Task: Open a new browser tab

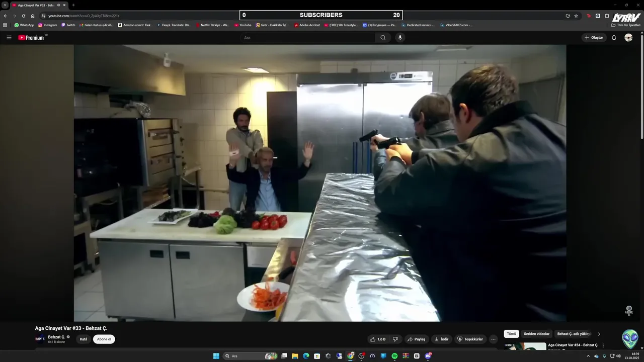Action: point(73,5)
